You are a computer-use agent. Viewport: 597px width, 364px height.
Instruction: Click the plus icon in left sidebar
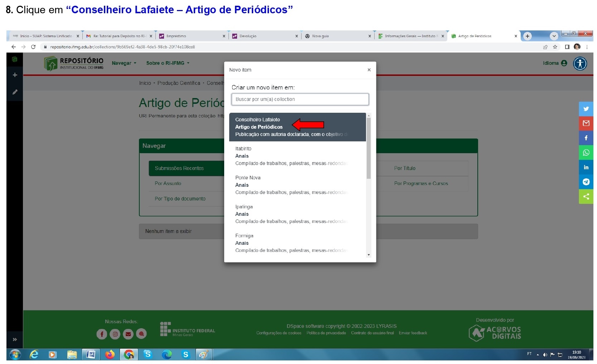(x=15, y=75)
